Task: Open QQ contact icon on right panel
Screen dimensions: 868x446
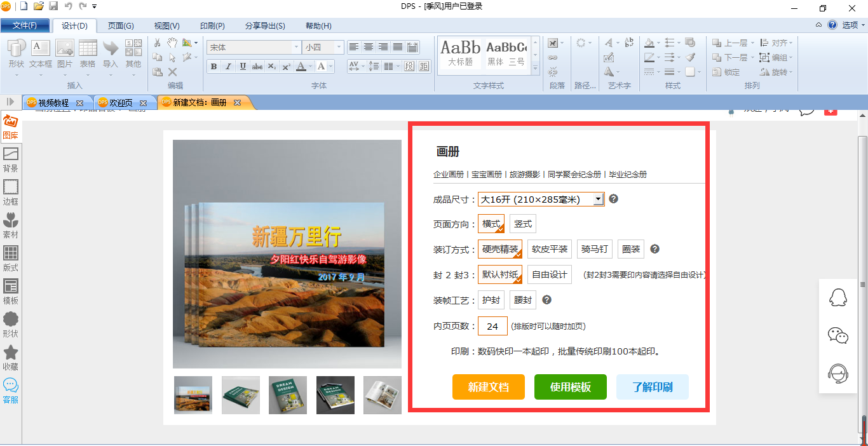Action: point(838,297)
